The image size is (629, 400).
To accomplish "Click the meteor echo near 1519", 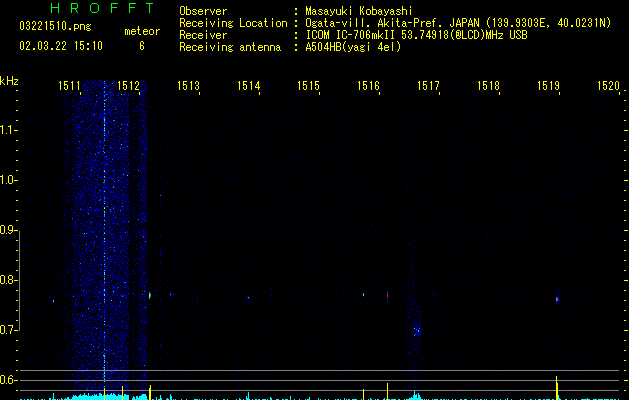I will coord(557,300).
